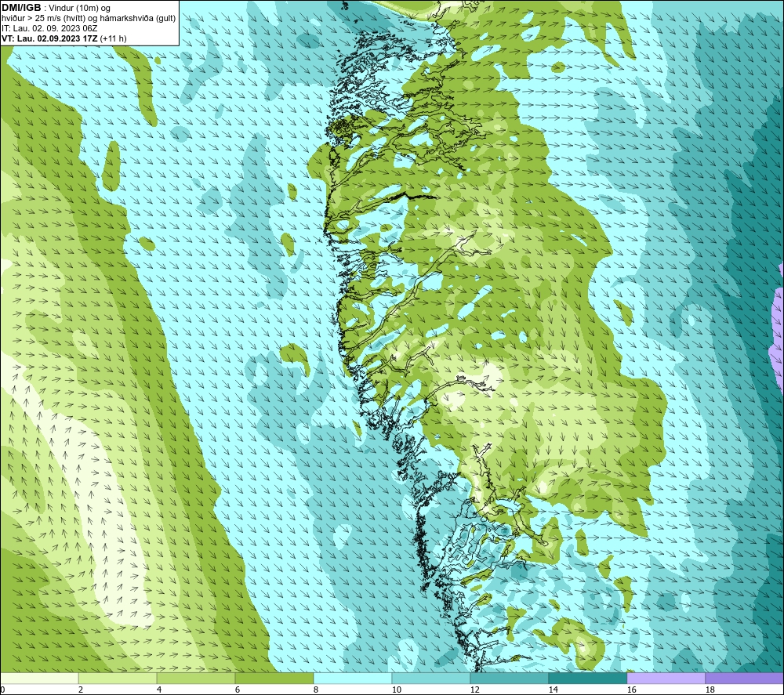Click the '12' scale label
The image size is (784, 695).
point(474,690)
